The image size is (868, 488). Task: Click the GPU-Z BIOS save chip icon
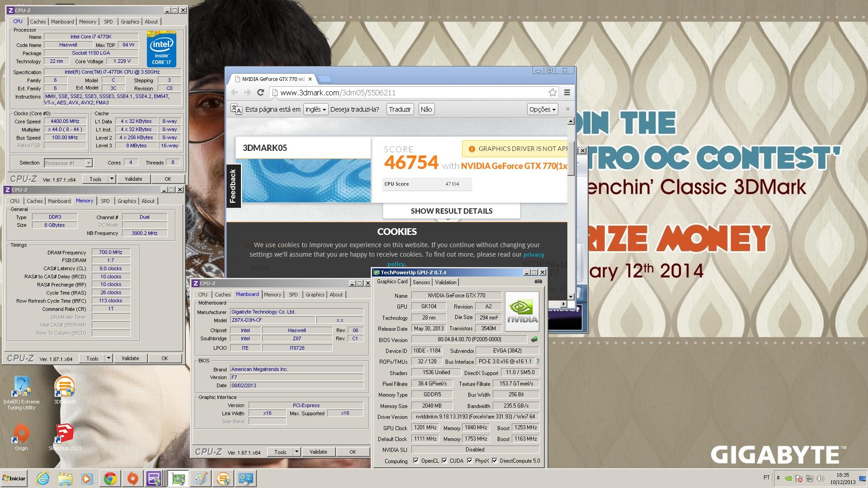(x=534, y=339)
